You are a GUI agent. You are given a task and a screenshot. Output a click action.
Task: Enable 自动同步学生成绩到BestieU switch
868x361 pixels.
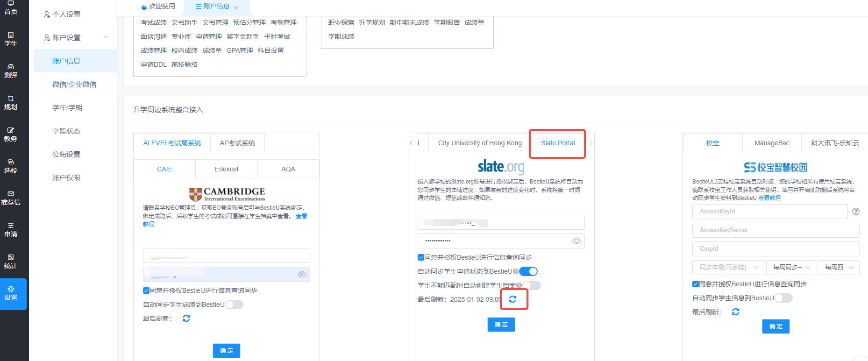click(234, 304)
